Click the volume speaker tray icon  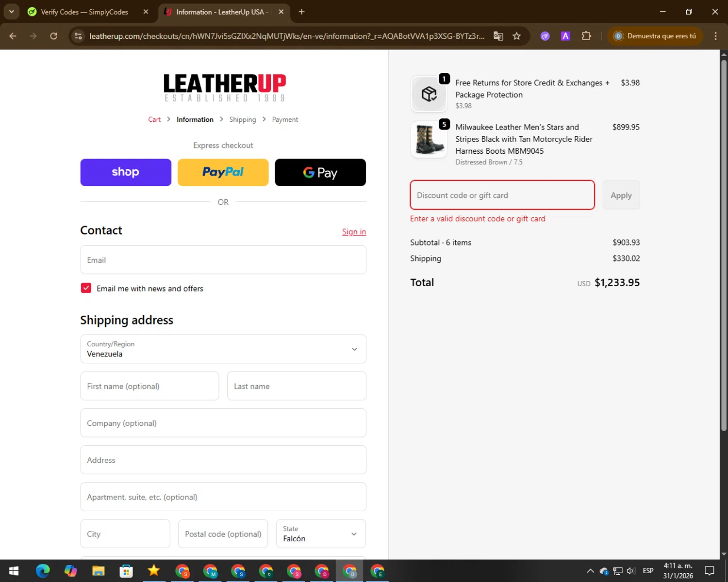coord(631,571)
